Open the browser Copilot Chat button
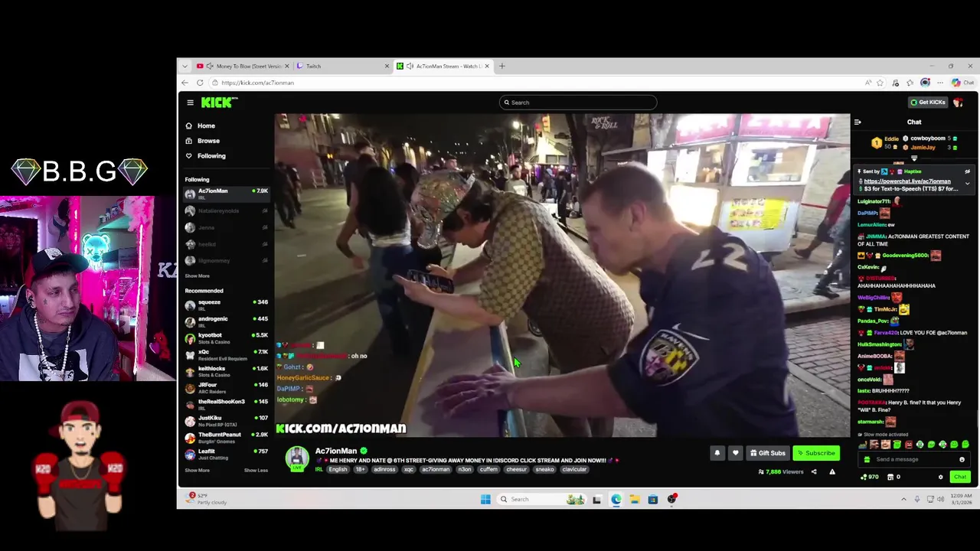The height and width of the screenshot is (551, 980). (x=962, y=83)
